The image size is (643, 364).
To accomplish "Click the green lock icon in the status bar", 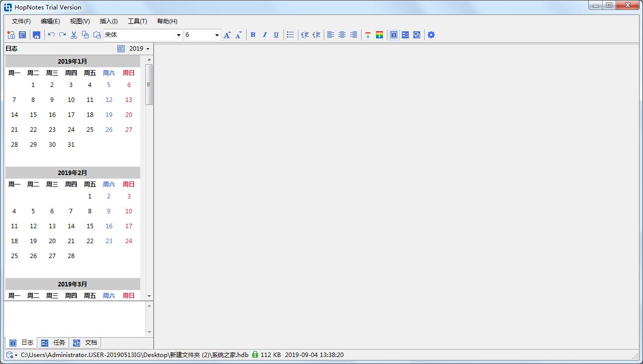I will [x=255, y=355].
